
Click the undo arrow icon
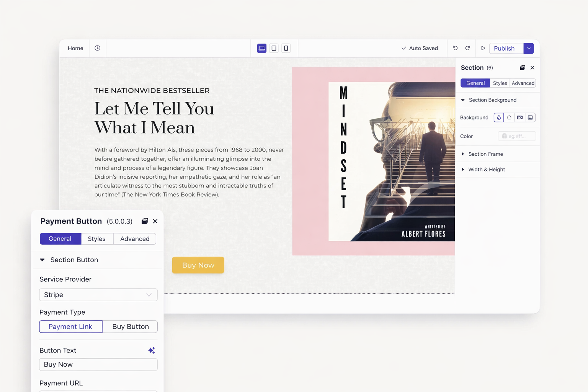click(x=455, y=48)
